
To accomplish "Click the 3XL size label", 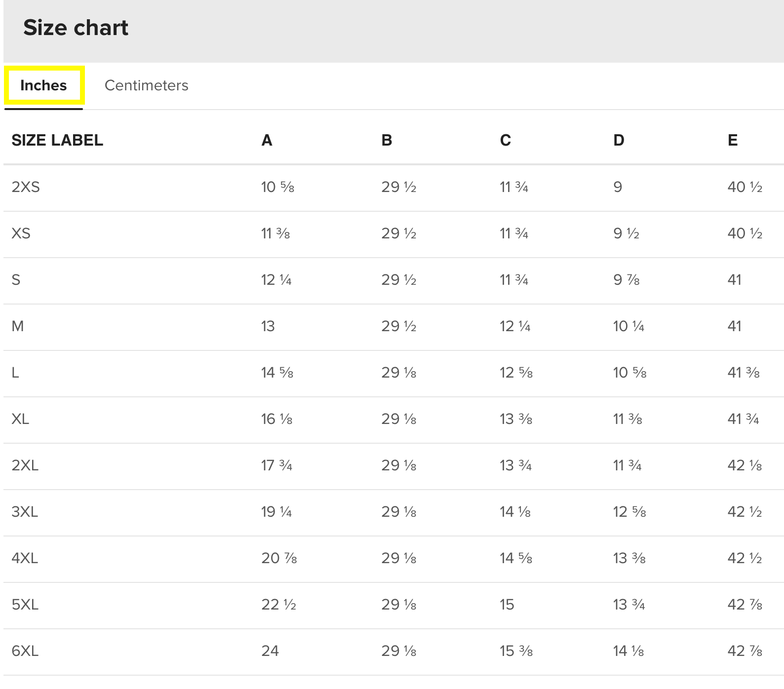I will [25, 512].
